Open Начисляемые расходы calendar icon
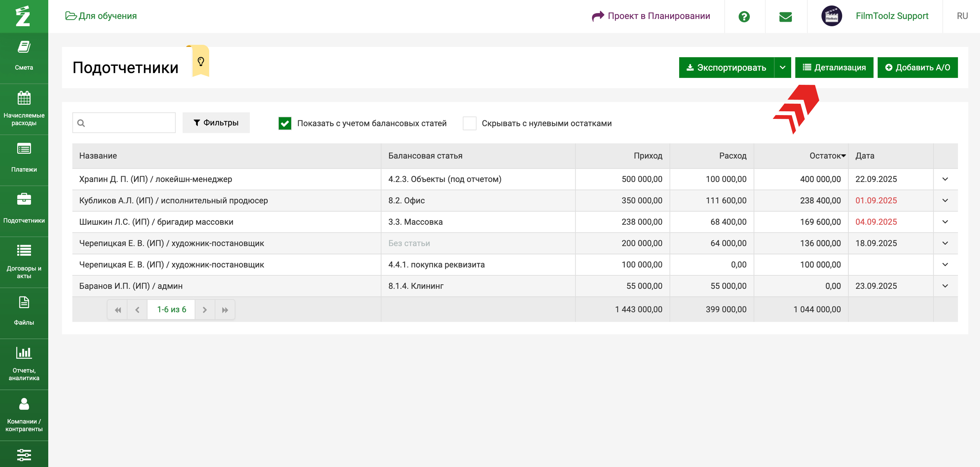Image resolution: width=980 pixels, height=467 pixels. (24, 98)
